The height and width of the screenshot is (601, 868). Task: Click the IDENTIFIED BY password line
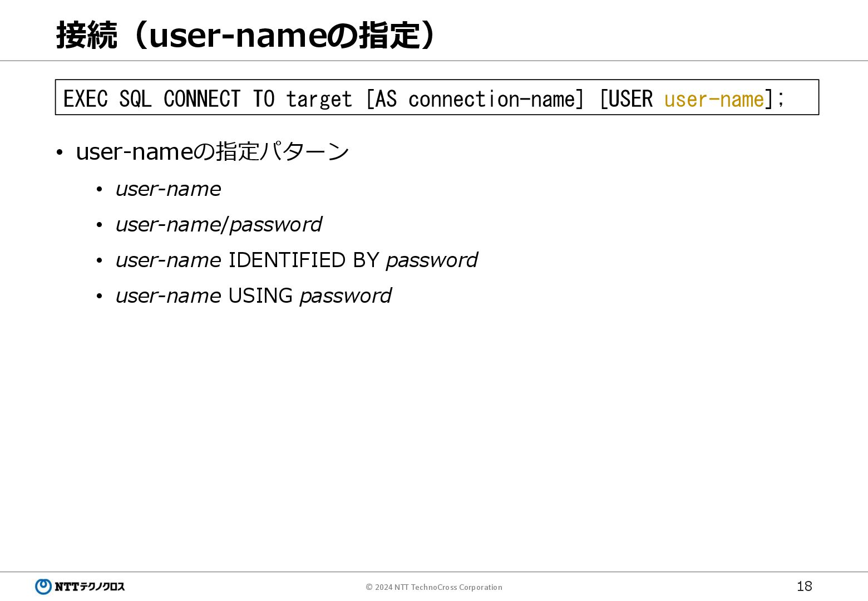pos(297,260)
